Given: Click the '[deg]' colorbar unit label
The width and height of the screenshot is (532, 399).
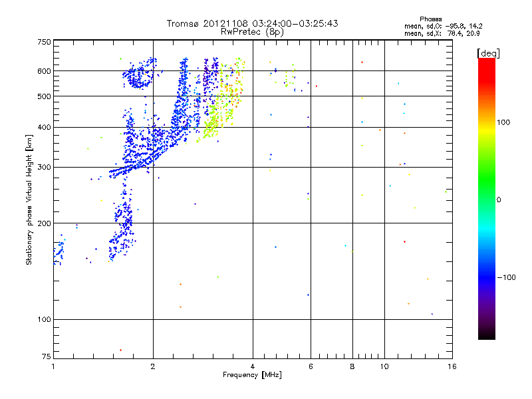Looking at the screenshot, I should point(488,53).
